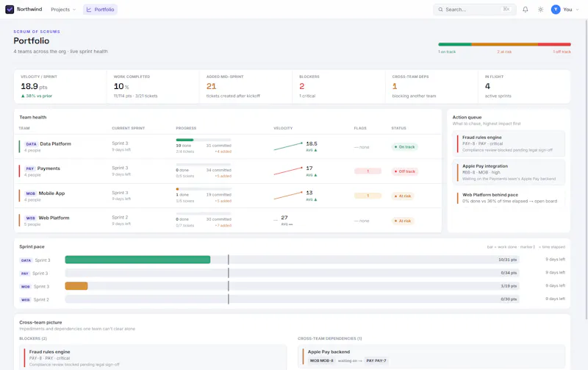Image resolution: width=588 pixels, height=370 pixels.
Task: Open the Apple Pay backend dependency card
Action: click(x=431, y=357)
